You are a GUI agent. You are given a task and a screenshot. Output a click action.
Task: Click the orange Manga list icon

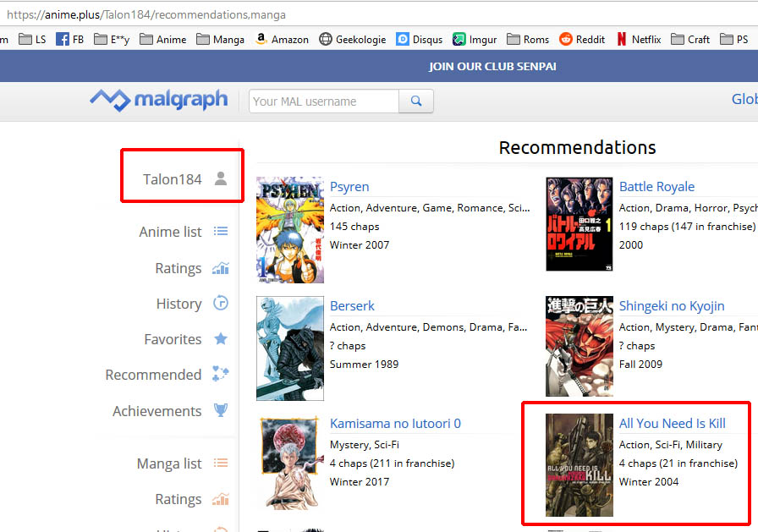tap(221, 463)
